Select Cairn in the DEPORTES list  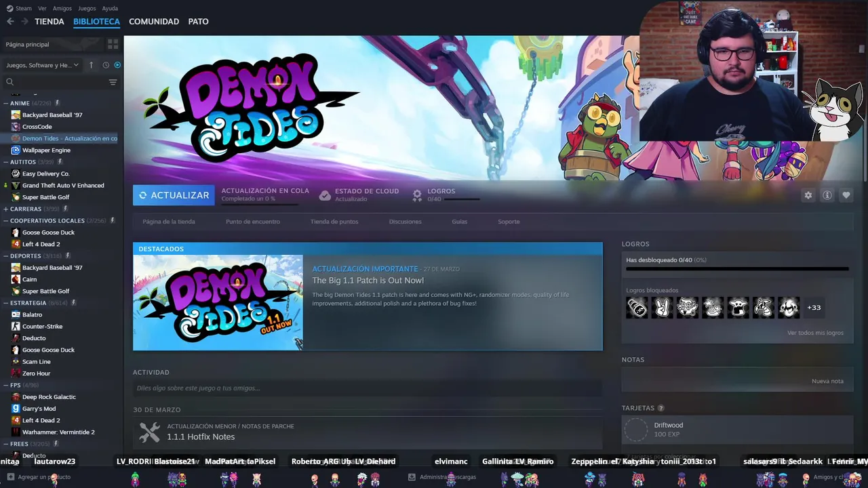29,279
